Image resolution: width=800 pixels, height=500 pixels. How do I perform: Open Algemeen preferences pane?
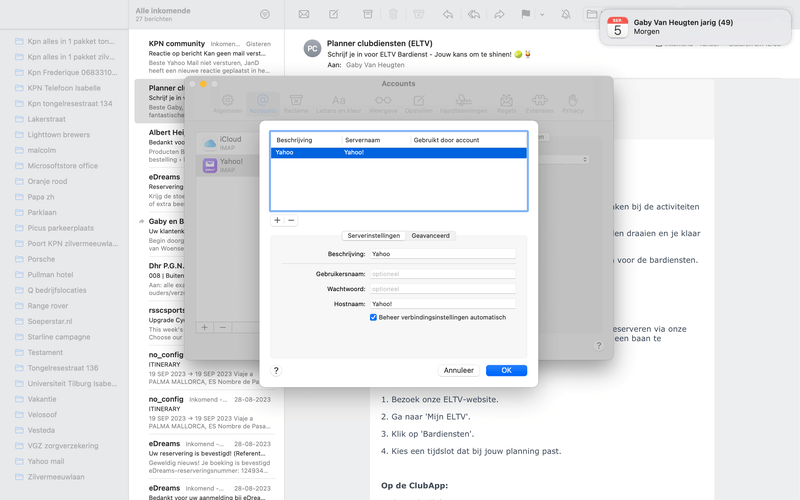tap(228, 104)
